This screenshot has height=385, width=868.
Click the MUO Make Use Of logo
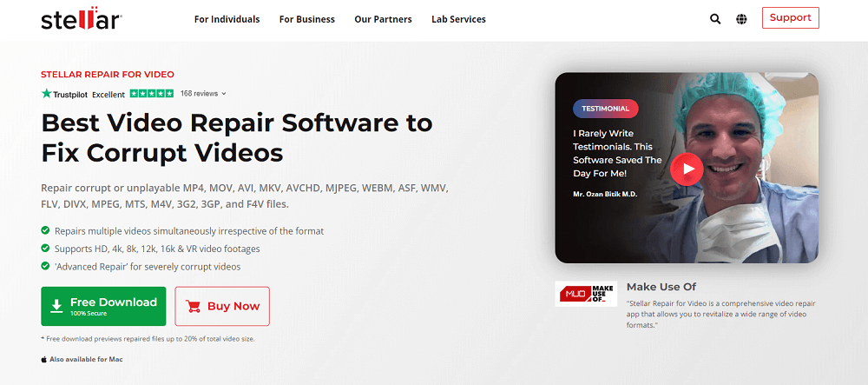[x=586, y=294]
